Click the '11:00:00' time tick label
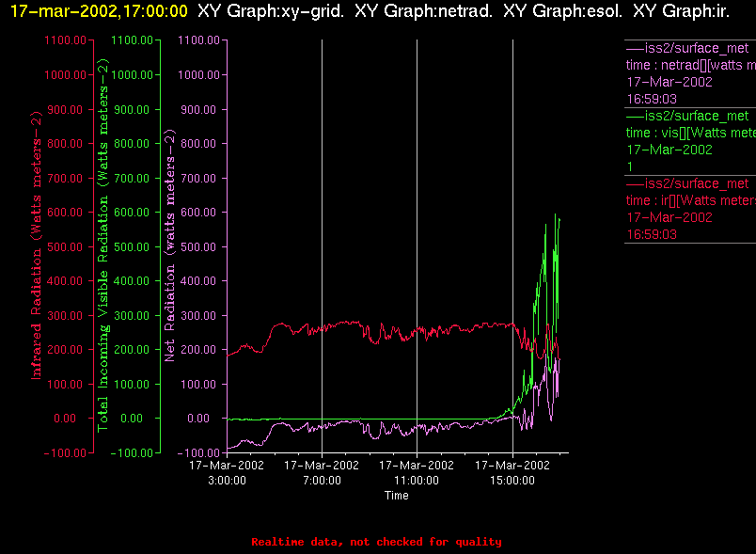 (x=417, y=481)
